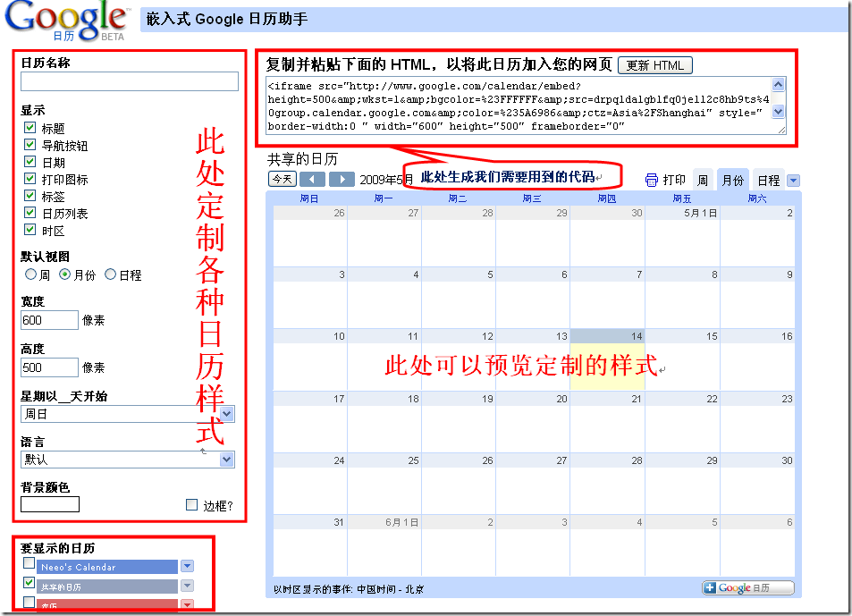This screenshot has height=616, width=852.
Task: Select the 周 default view radio
Action: 30,274
